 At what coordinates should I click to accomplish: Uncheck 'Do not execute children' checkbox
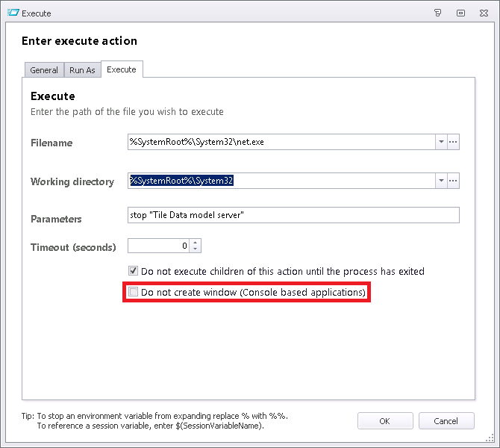pos(133,271)
